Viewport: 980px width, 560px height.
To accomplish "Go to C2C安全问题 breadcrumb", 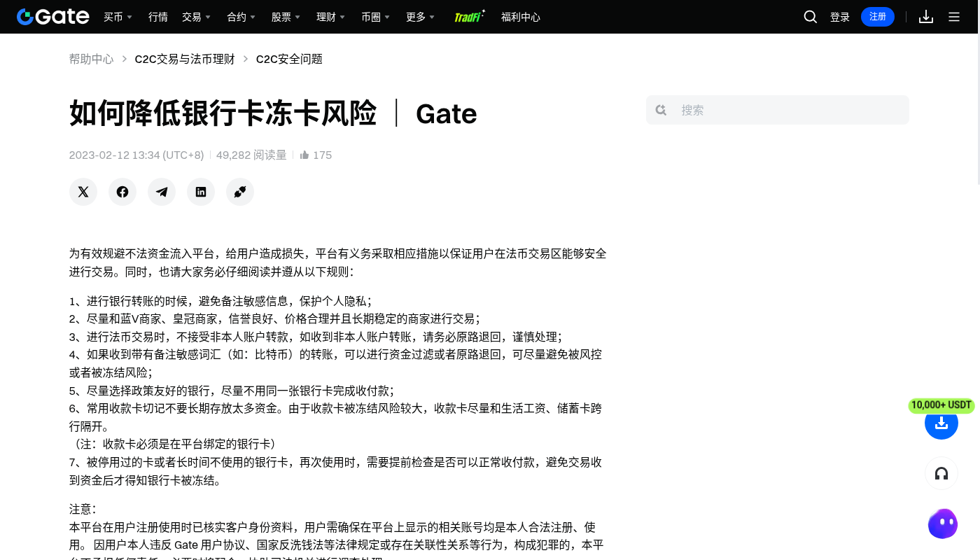I will pyautogui.click(x=289, y=59).
